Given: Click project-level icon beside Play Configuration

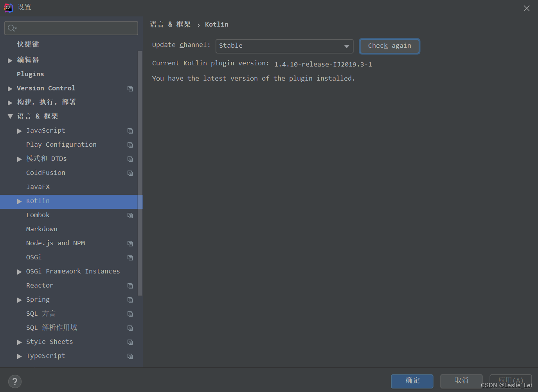Looking at the screenshot, I should click(x=130, y=145).
